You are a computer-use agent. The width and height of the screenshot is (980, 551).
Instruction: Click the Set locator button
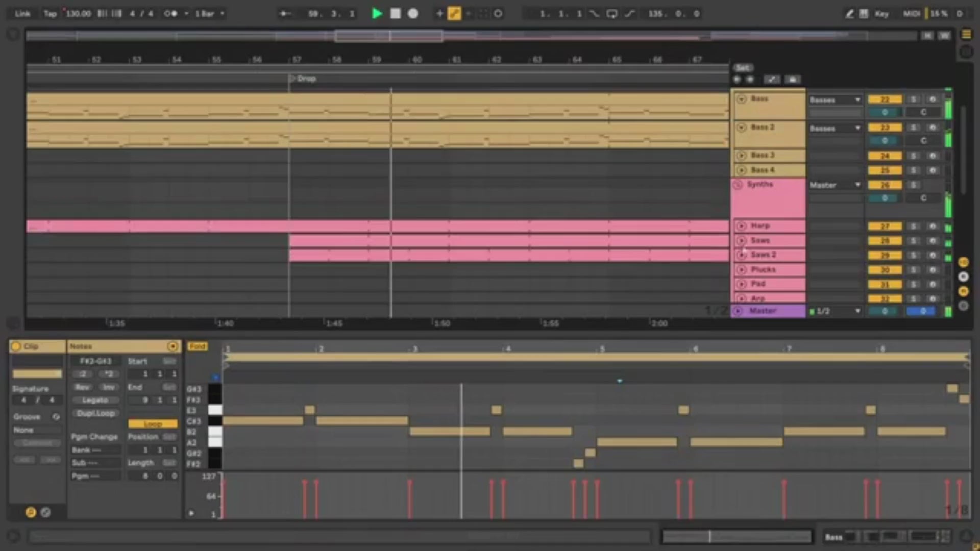pos(743,68)
